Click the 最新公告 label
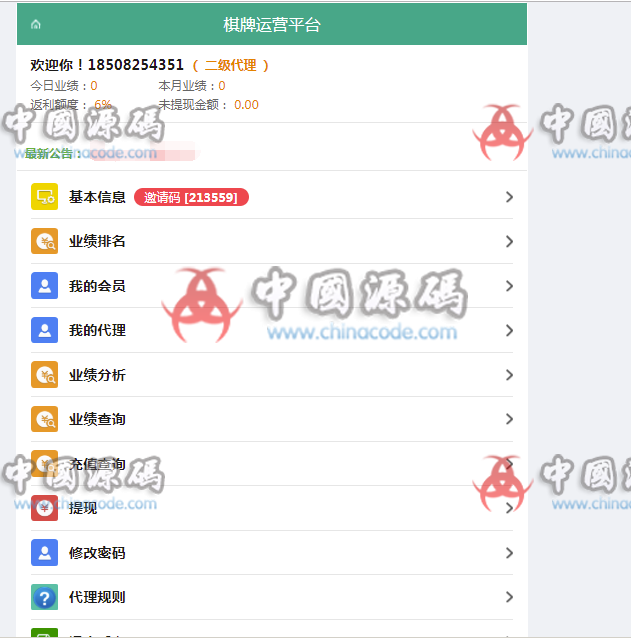This screenshot has height=639, width=631. [x=52, y=154]
